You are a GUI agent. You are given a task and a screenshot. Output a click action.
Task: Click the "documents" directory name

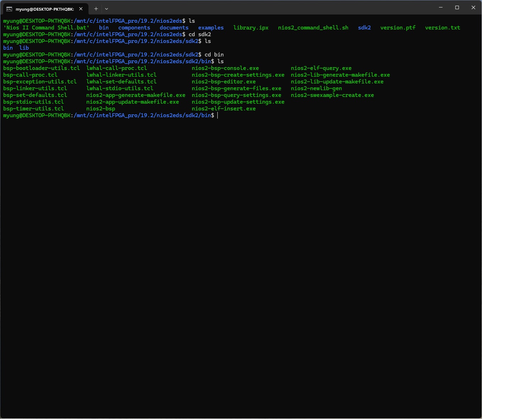[x=174, y=28]
